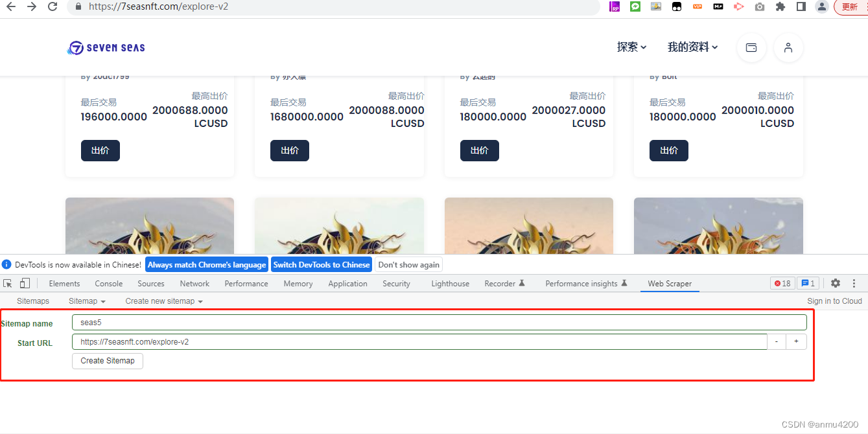Open the black MP extension icon
This screenshot has height=434, width=868.
point(718,6)
